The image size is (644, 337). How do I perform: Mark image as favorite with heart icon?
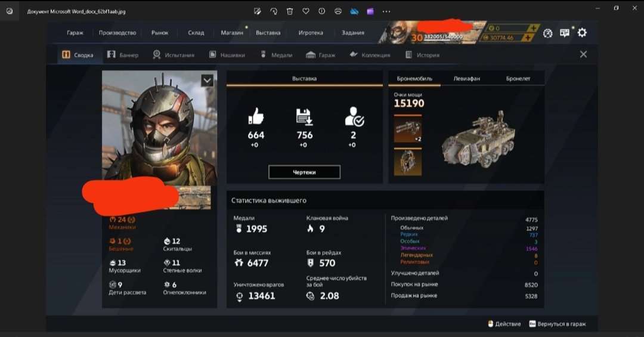[305, 11]
